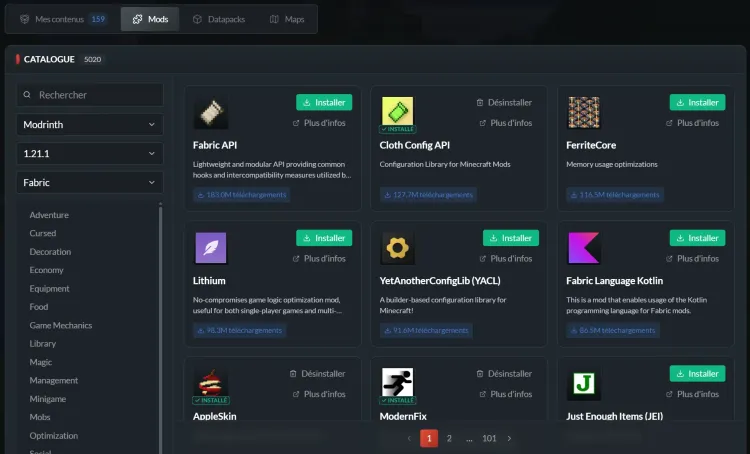Go to page 1 of catalogue
Screen dimensions: 750x454
pos(429,438)
